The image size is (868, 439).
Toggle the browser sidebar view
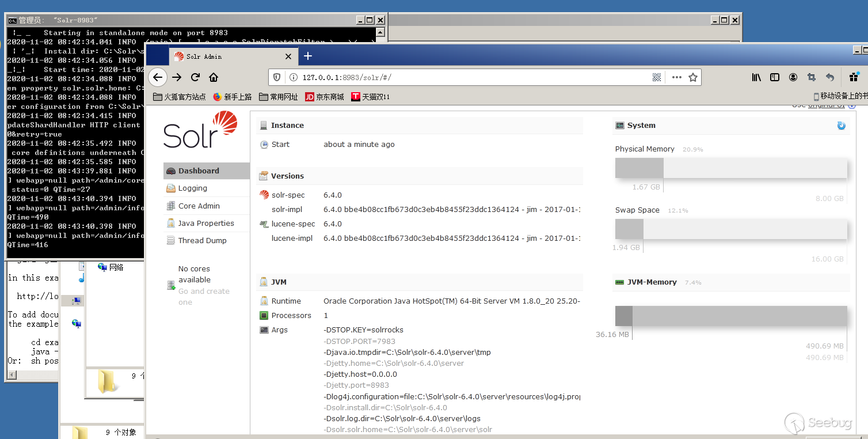[775, 77]
